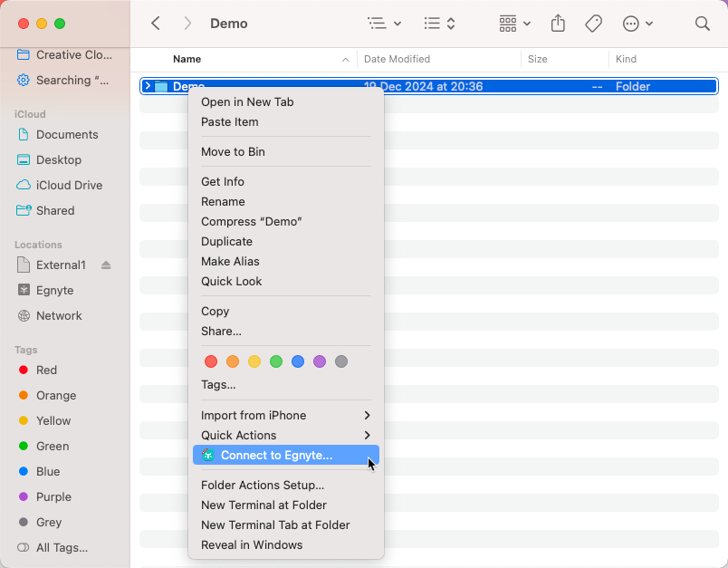Open Documents in iCloud sidebar
The height and width of the screenshot is (568, 728).
(x=64, y=134)
